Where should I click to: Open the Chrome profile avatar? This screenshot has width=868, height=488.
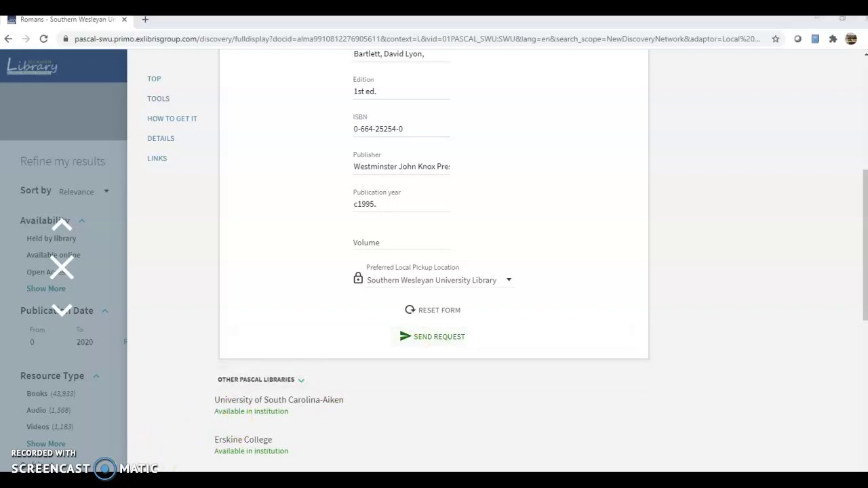click(851, 39)
